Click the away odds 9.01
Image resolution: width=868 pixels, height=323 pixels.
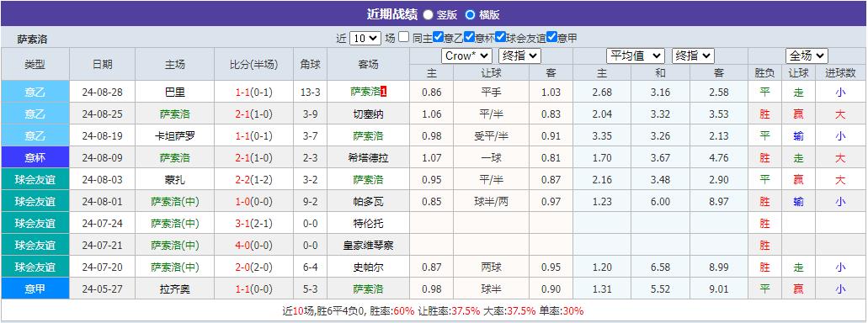click(718, 289)
